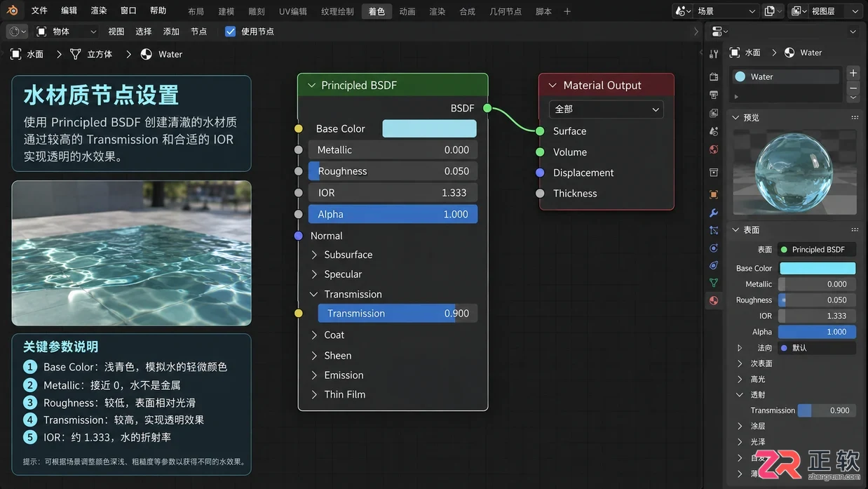Open the Scene properties tab
The width and height of the screenshot is (868, 489).
[714, 131]
